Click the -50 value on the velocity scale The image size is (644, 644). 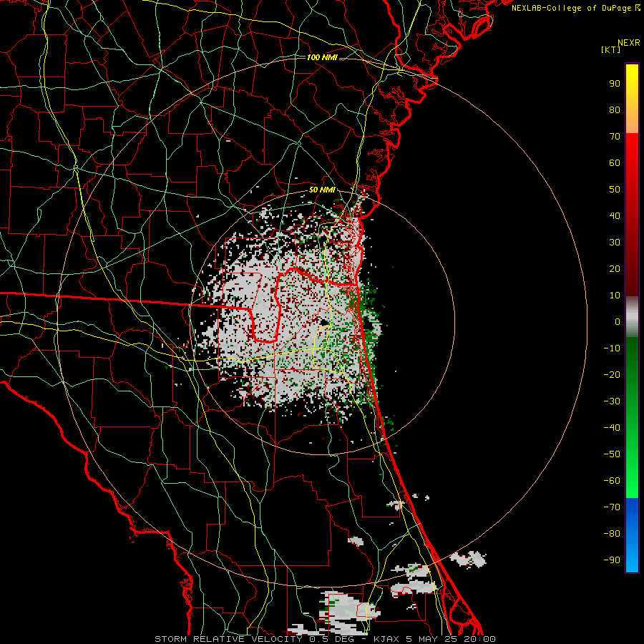click(612, 454)
